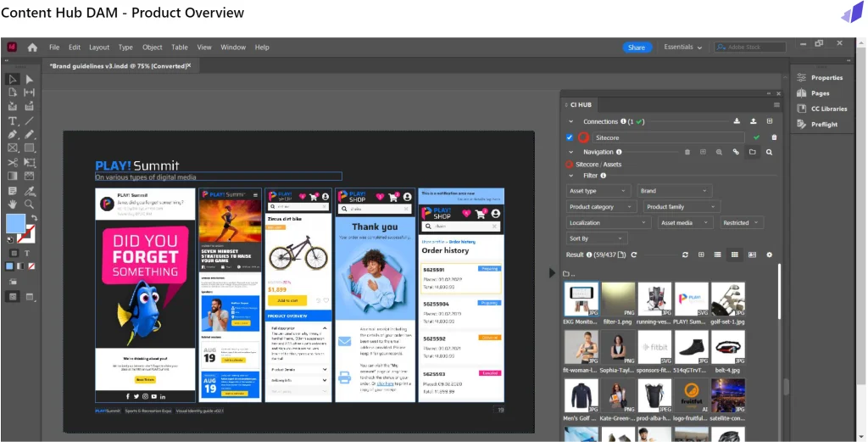Viewport: 868px width, 442px height.
Task: Switch results to grid thumbnail view
Action: tap(734, 255)
